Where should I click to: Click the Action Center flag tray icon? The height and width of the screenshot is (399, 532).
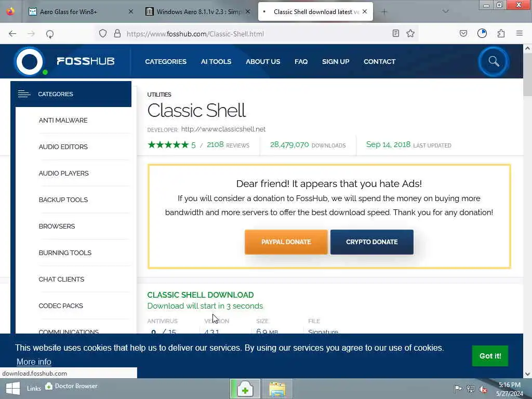coord(458,389)
